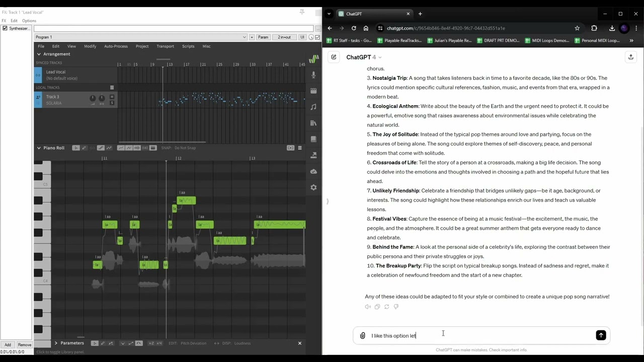644x362 pixels.
Task: Adjust the Track 3 volume knob
Action: tap(93, 98)
